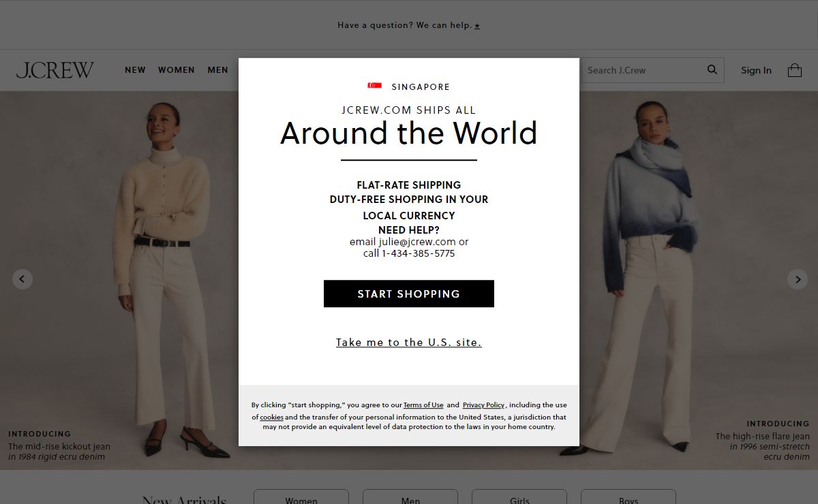Click the search magnifier icon

coord(712,69)
